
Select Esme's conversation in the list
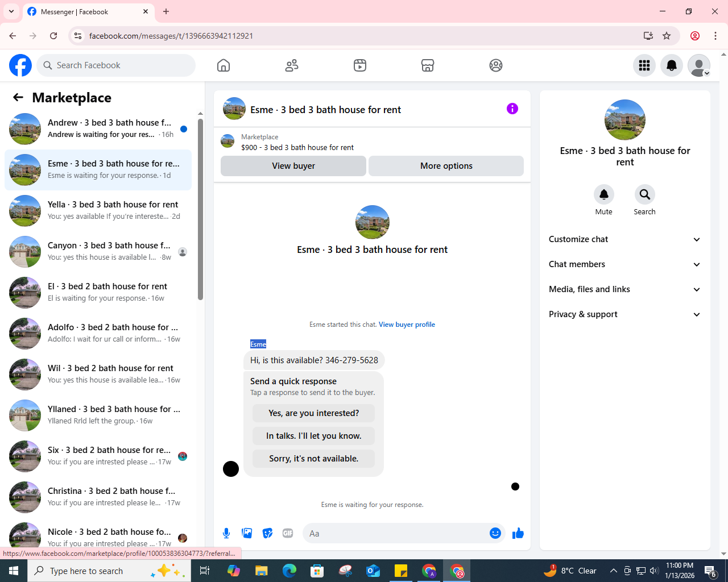coord(98,170)
